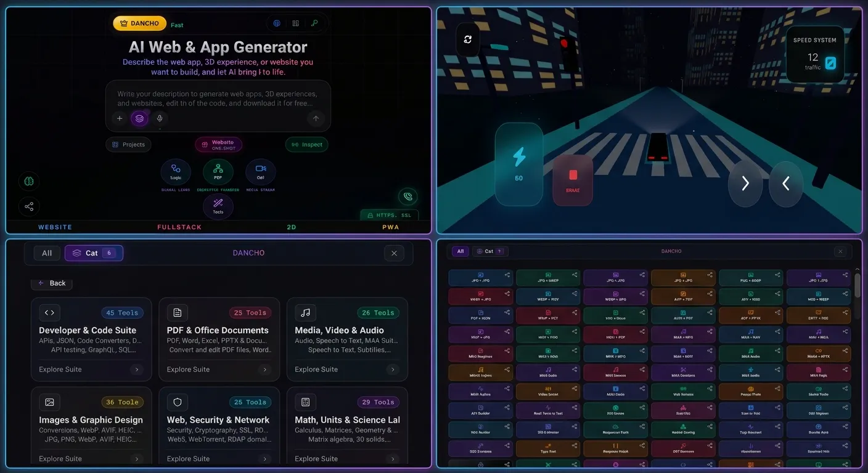
Task: Open the Logic circle icon
Action: pyautogui.click(x=176, y=172)
